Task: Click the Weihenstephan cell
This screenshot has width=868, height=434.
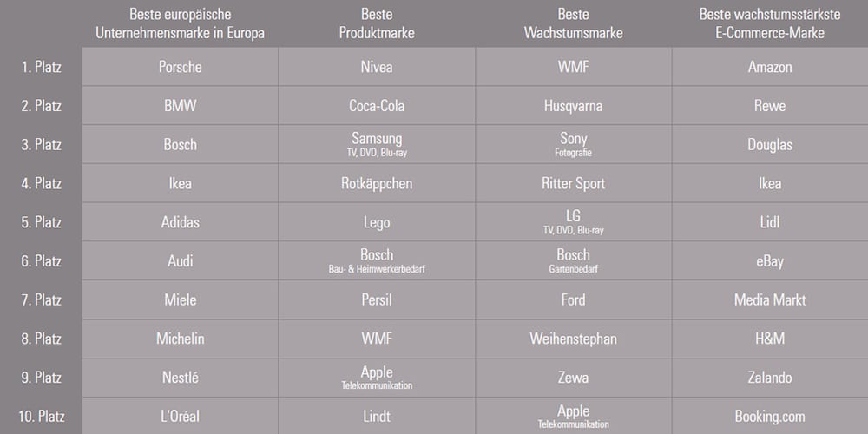Action: click(x=574, y=339)
